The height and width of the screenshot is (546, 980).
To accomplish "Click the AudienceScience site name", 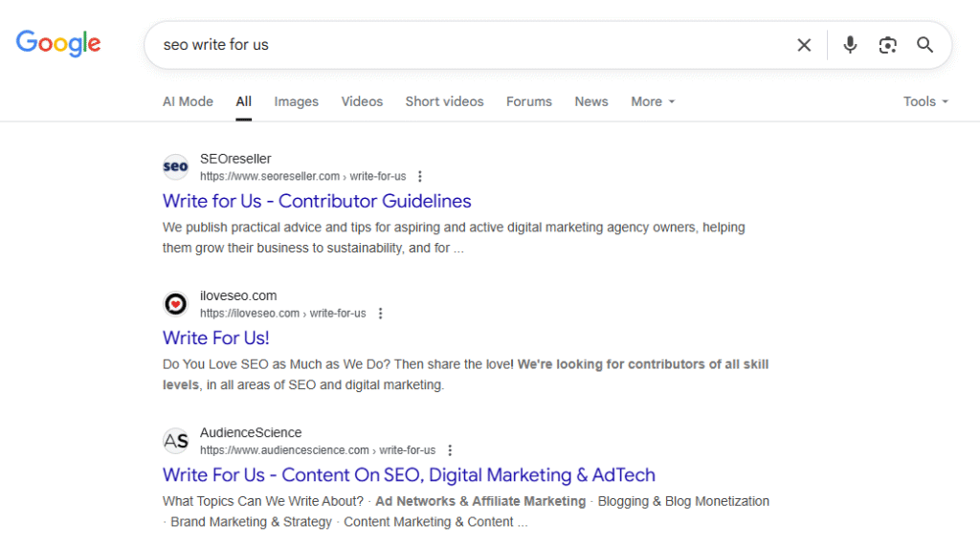I will point(251,432).
